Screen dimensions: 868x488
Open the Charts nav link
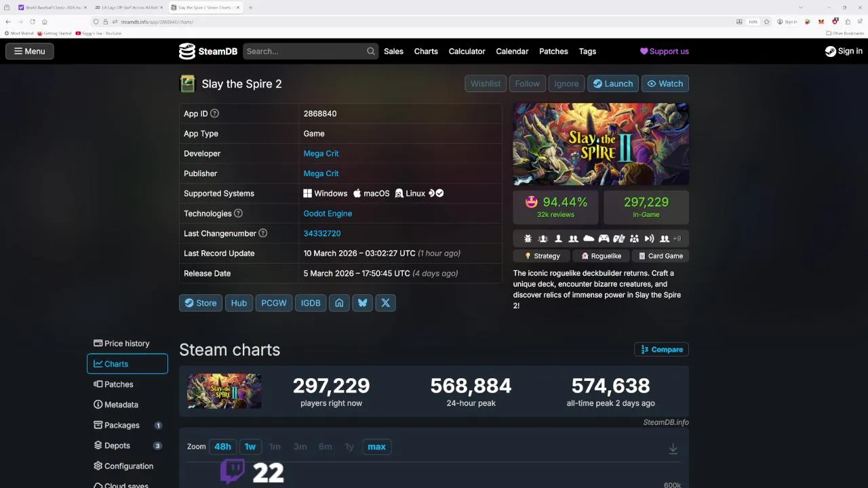point(426,52)
